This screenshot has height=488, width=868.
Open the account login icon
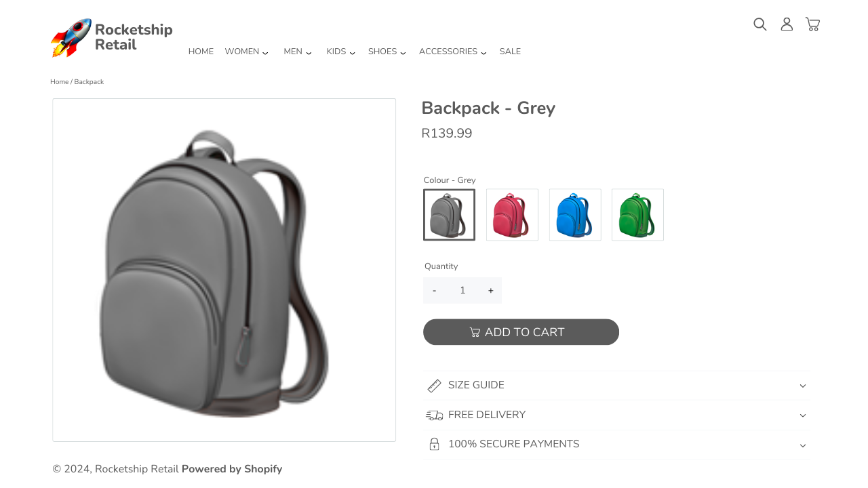point(787,24)
